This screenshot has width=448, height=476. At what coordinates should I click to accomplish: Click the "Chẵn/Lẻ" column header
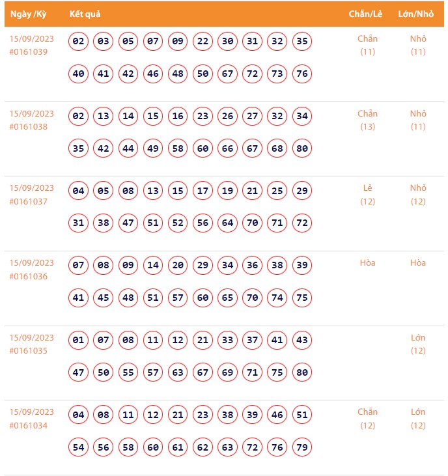point(365,14)
